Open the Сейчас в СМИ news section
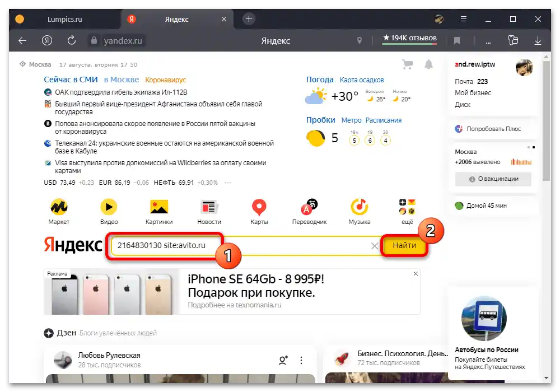The height and width of the screenshot is (392, 560). 71,80
